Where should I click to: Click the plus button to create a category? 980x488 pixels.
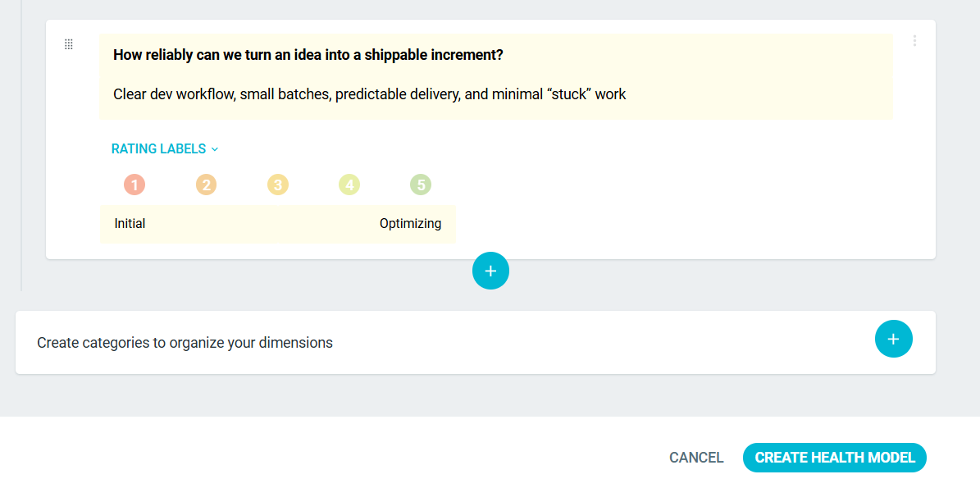(893, 339)
